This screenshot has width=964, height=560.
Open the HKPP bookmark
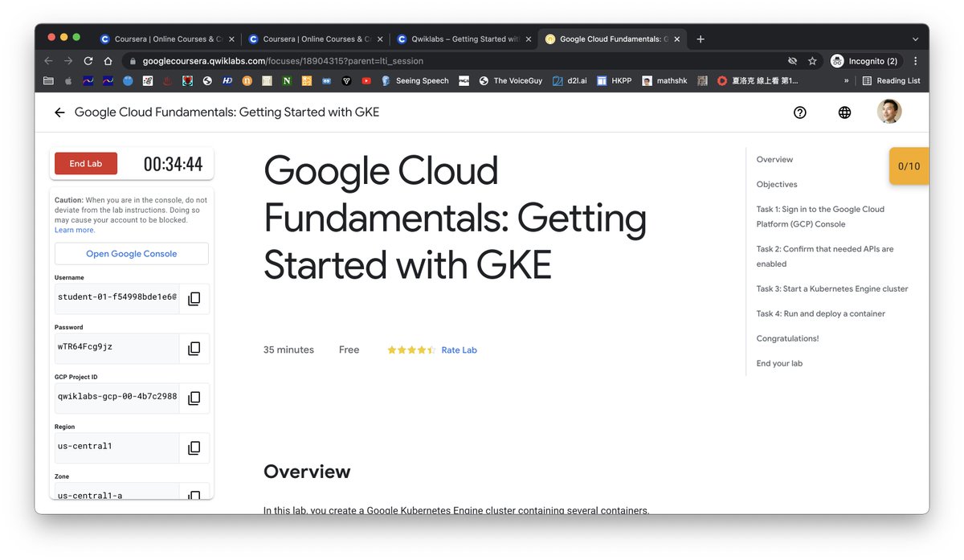click(x=614, y=80)
